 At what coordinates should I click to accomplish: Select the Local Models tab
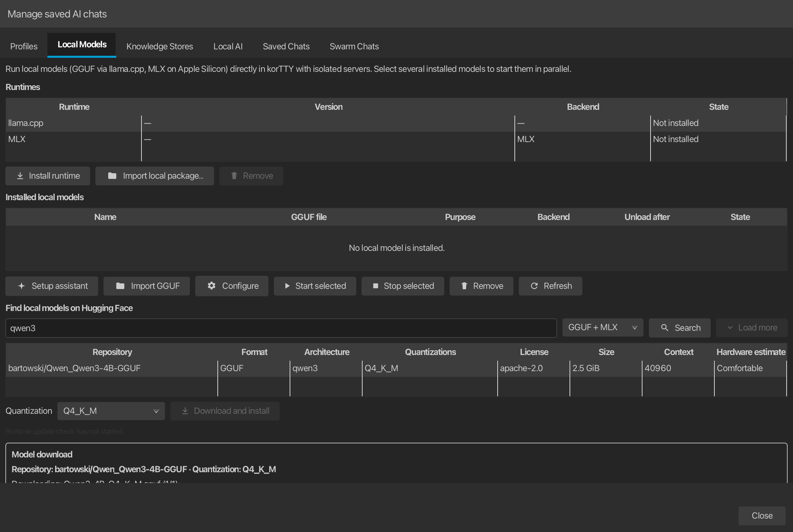click(82, 45)
